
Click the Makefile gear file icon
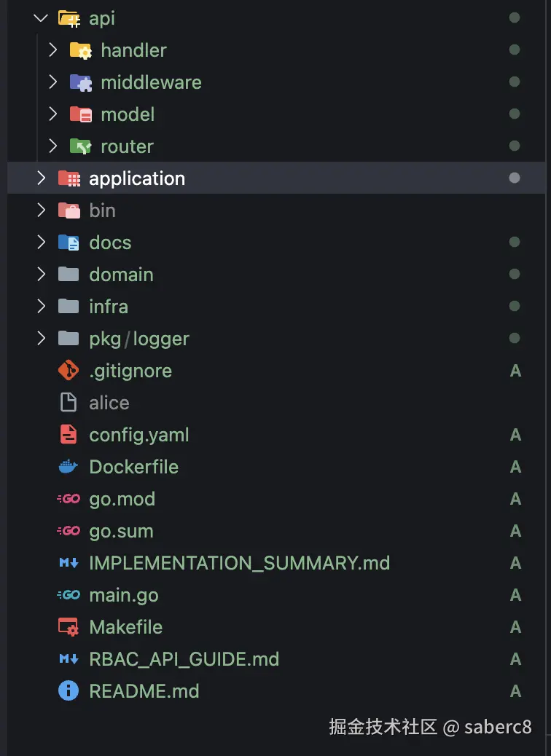68,627
